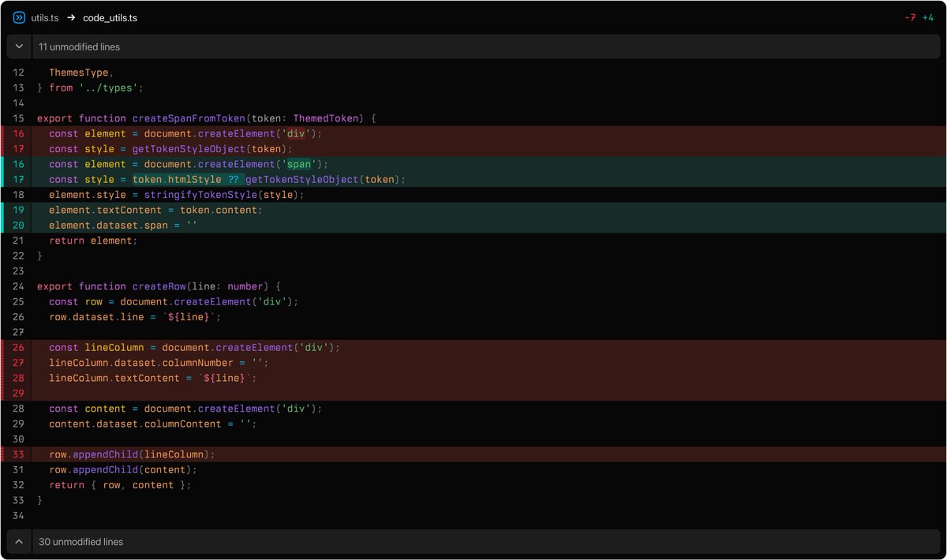The width and height of the screenshot is (947, 560).
Task: Click the 30 unmodified lines label bar
Action: tap(81, 542)
